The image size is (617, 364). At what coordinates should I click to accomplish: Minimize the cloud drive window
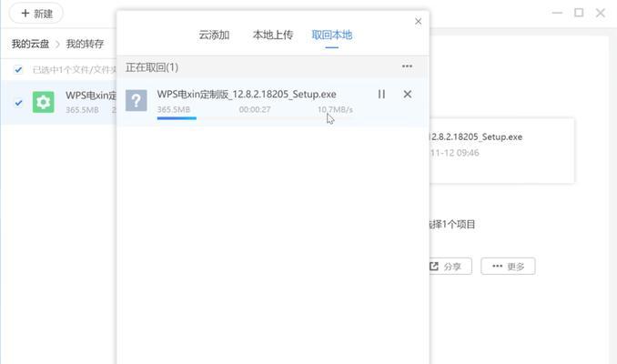[557, 13]
